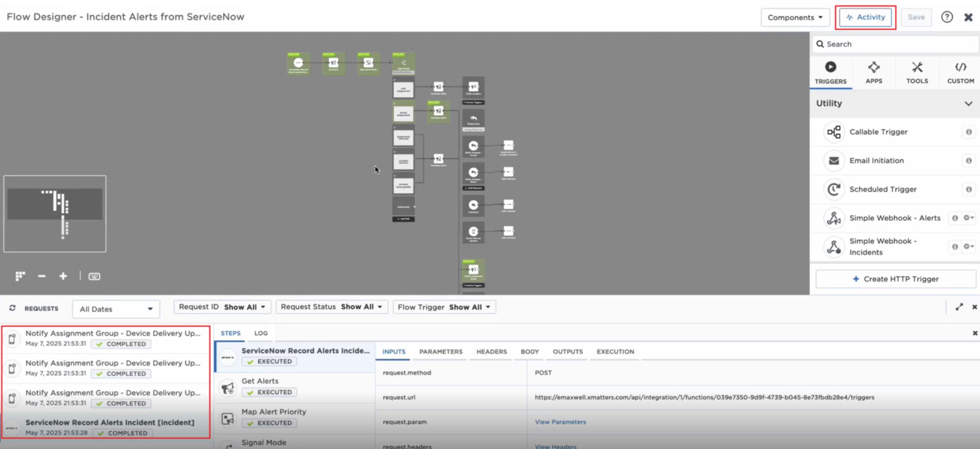Zoom out the canvas with minus icon
This screenshot has width=980, height=449.
42,276
